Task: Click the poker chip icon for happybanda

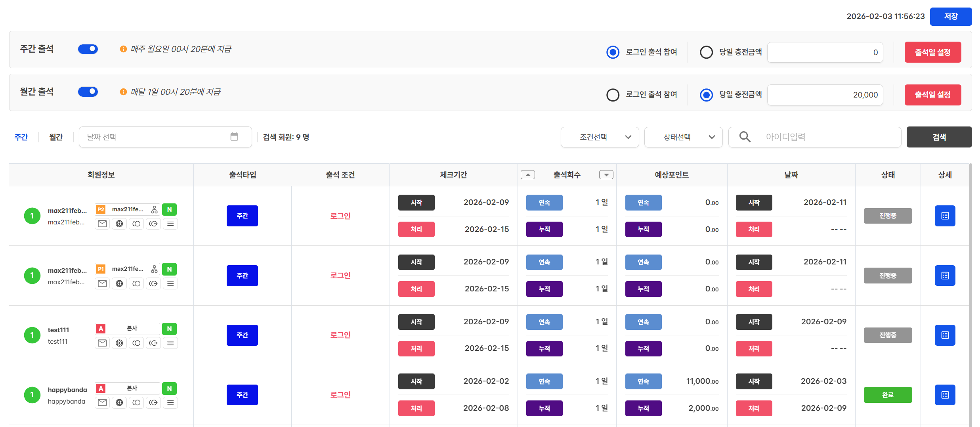Action: 119,403
